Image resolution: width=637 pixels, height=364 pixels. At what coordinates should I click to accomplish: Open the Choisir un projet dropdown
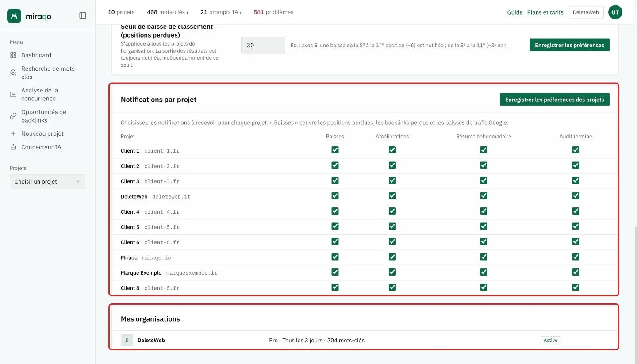(47, 181)
